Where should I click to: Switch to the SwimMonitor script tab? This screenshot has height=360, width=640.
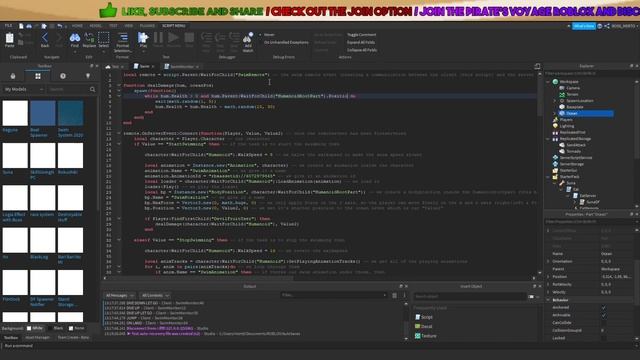(181, 67)
